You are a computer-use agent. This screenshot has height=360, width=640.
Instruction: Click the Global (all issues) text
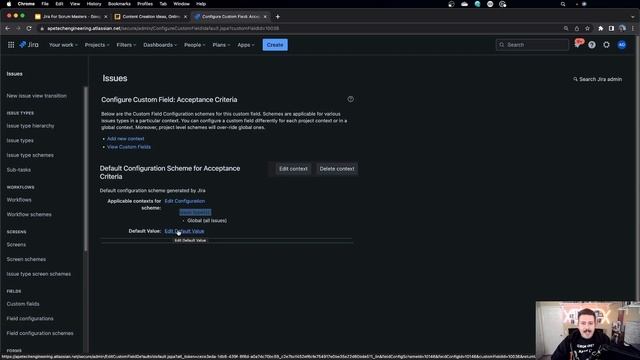[207, 221]
